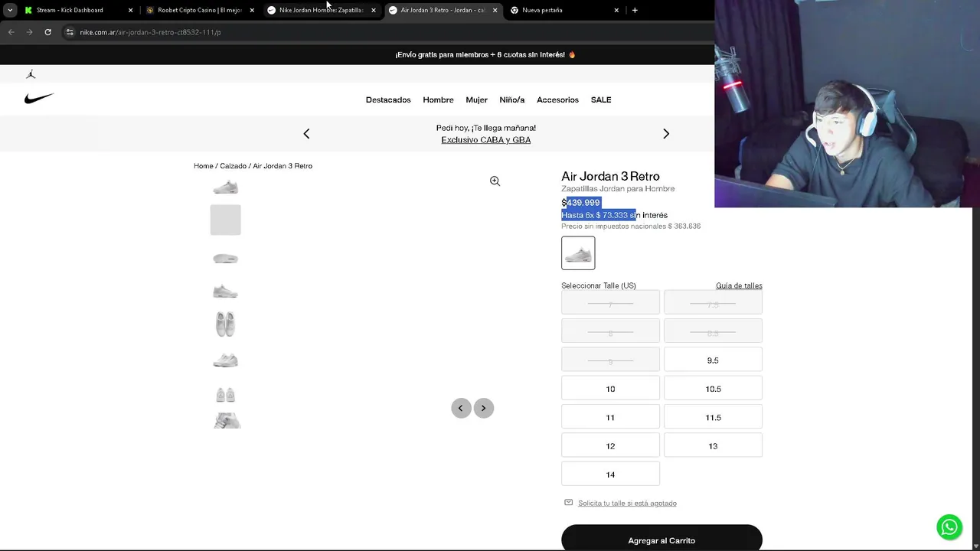980x551 pixels.
Task: Open the Destacados menu
Action: (388, 99)
